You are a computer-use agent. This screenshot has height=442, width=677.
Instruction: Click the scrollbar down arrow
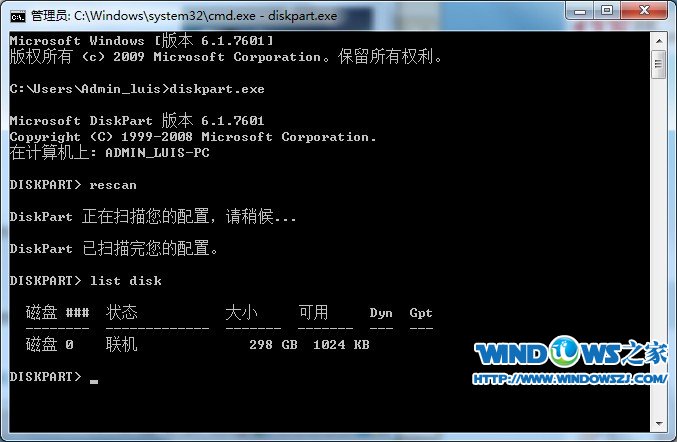[x=659, y=423]
